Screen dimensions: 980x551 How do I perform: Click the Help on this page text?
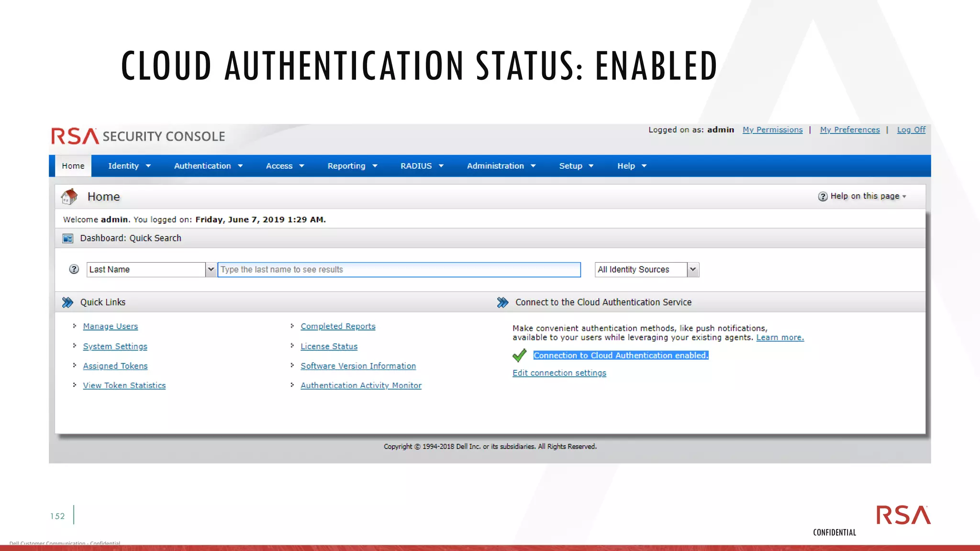coord(865,196)
